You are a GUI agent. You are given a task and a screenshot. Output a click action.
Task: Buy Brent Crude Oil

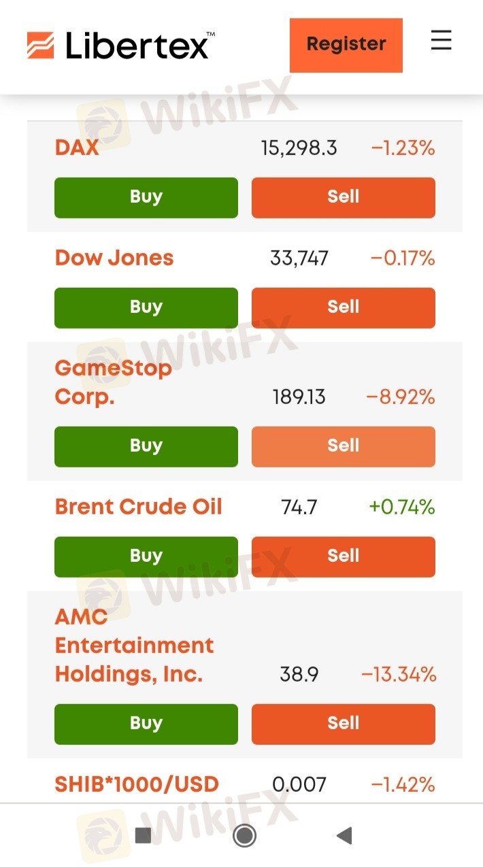point(146,556)
